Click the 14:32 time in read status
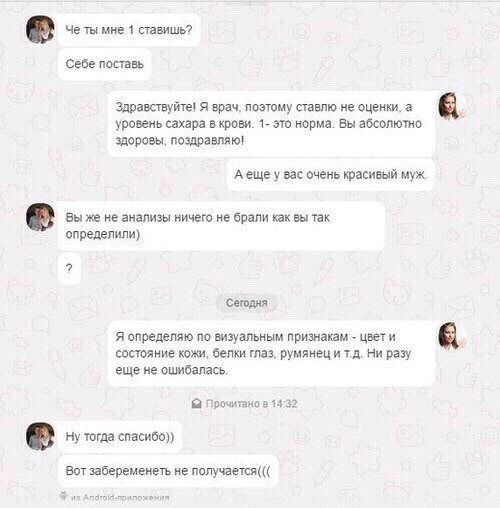 (284, 404)
